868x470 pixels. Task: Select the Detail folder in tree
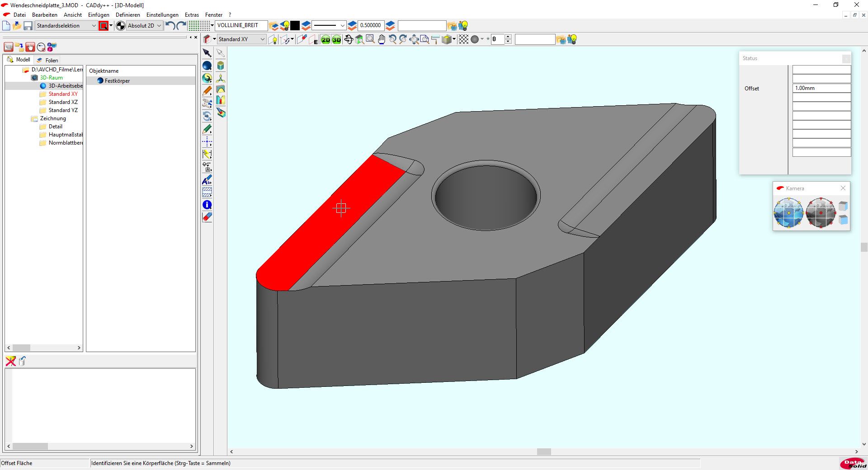(x=56, y=127)
